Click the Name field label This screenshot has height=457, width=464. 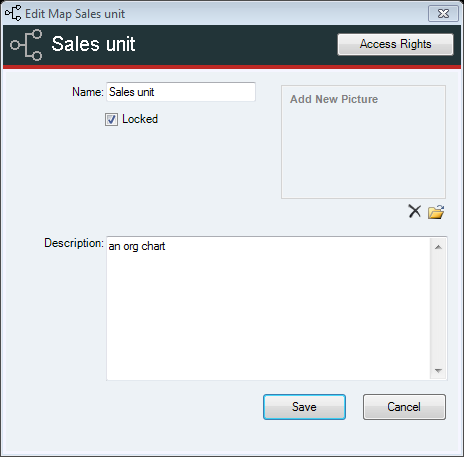coord(88,92)
